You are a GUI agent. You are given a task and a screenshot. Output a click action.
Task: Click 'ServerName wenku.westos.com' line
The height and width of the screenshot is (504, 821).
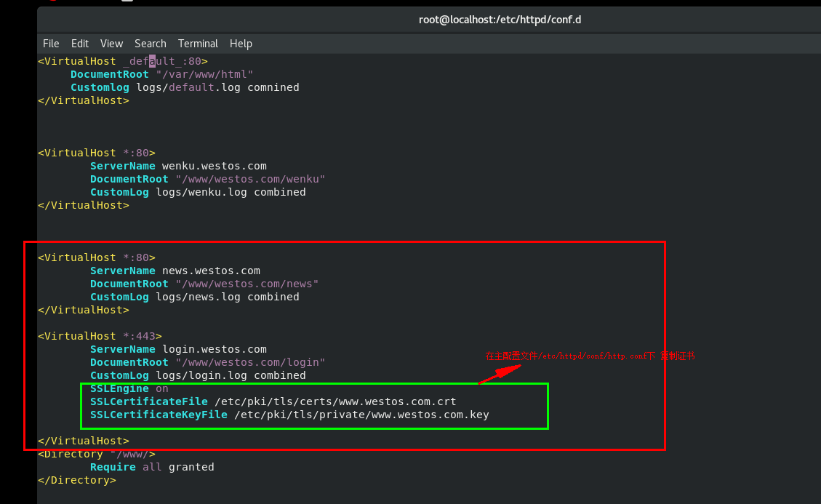point(178,166)
